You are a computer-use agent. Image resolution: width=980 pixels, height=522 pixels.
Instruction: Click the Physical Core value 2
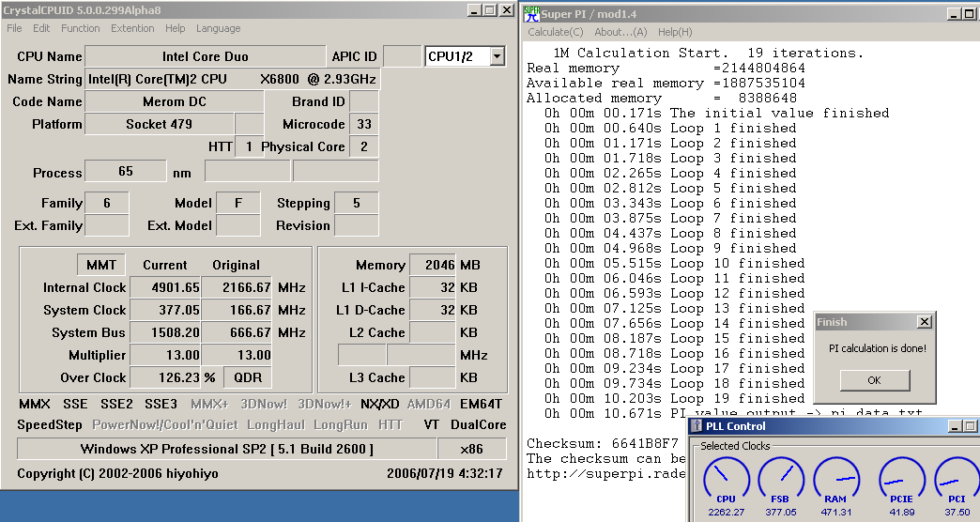[x=364, y=146]
